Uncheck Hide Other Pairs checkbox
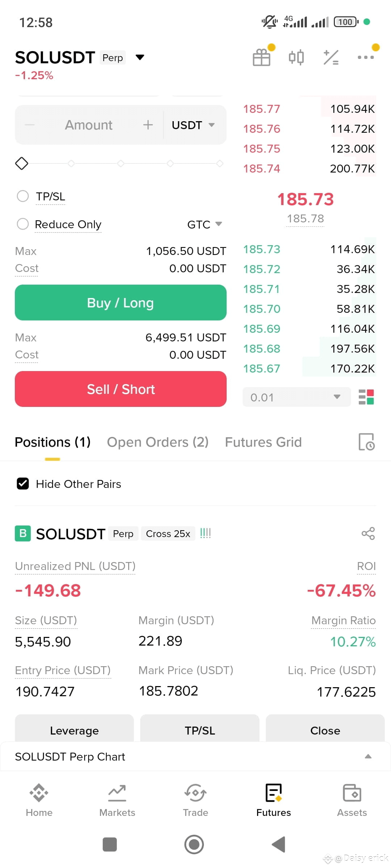Image resolution: width=391 pixels, height=868 pixels. click(23, 484)
